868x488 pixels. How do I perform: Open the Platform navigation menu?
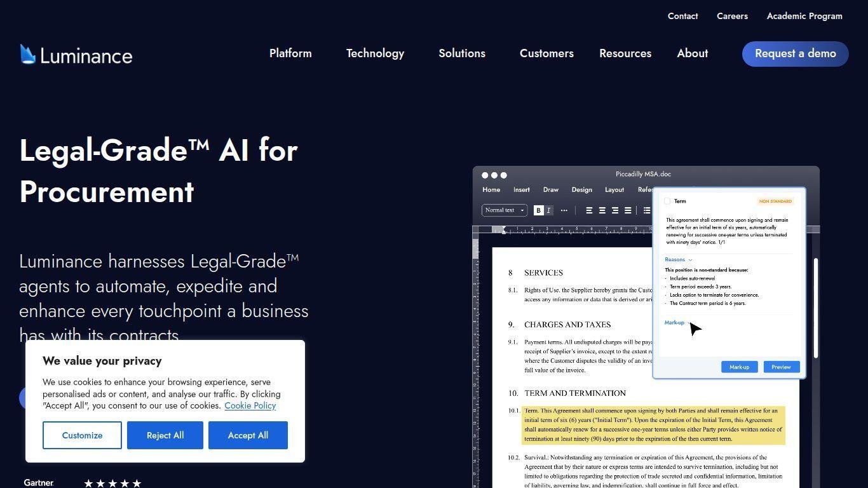[290, 53]
